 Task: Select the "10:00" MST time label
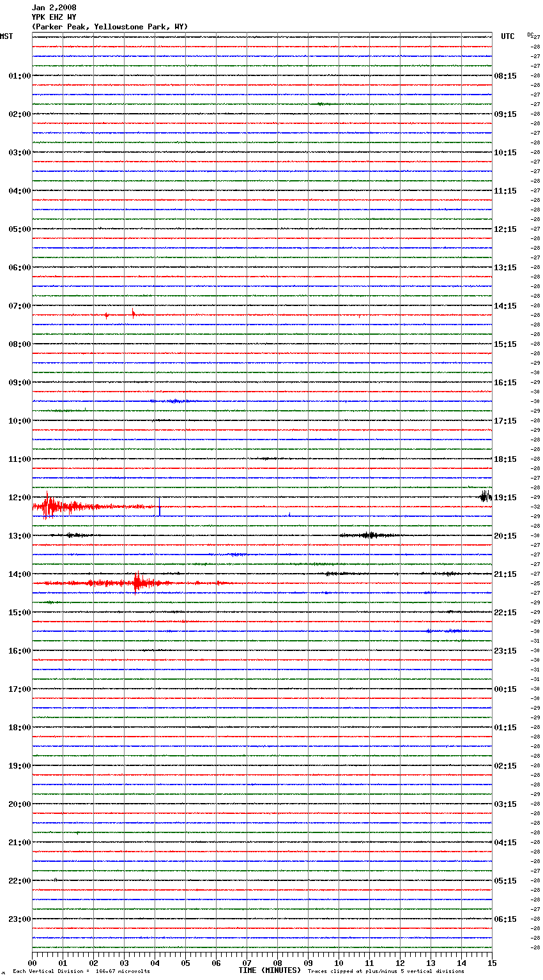pyautogui.click(x=19, y=421)
